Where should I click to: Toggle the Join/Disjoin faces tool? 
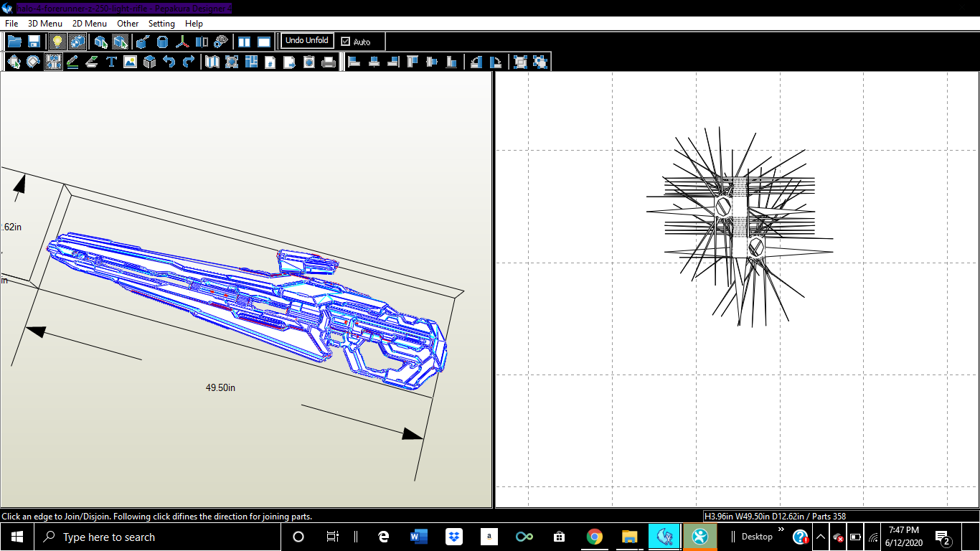pos(53,62)
